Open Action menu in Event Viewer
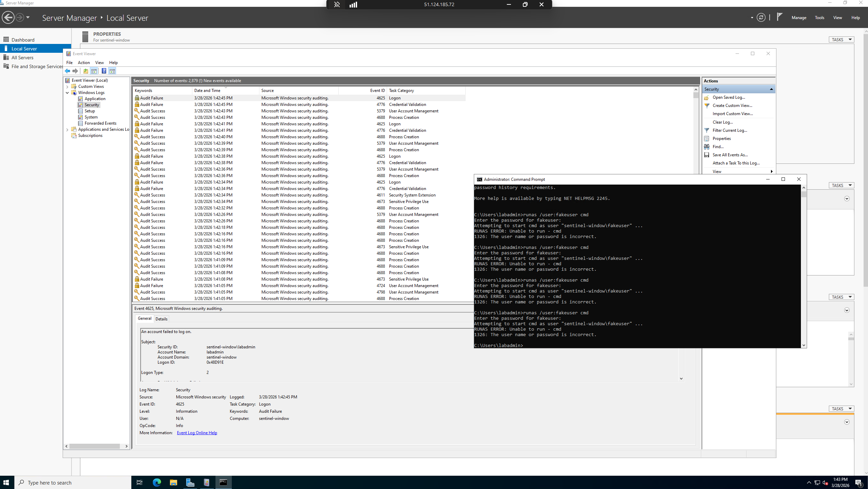This screenshot has height=489, width=868. point(84,63)
